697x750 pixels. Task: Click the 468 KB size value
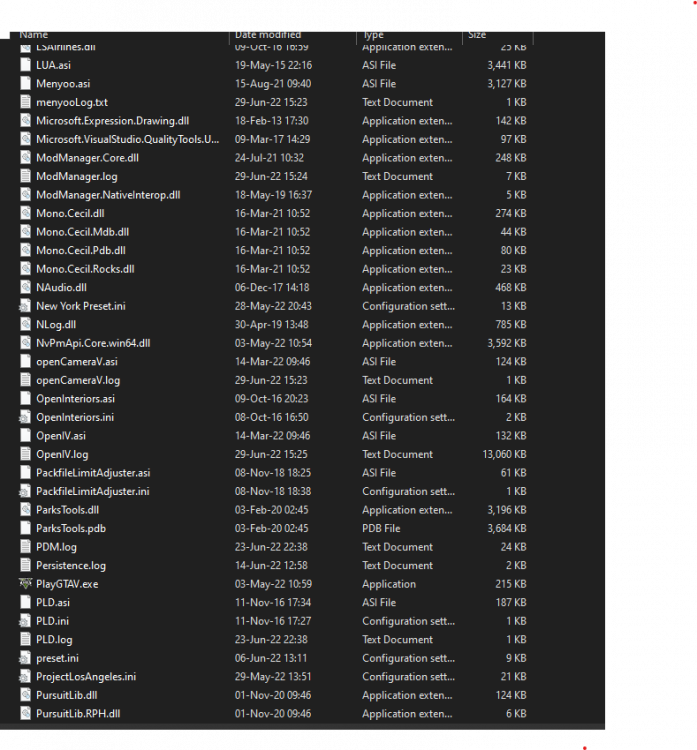click(x=510, y=287)
